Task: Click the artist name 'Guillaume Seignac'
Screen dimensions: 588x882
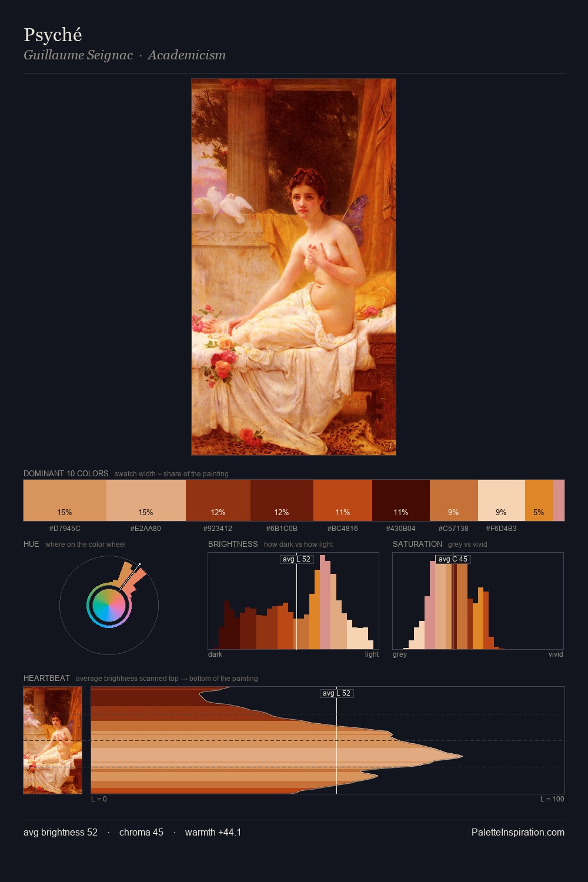Action: coord(78,55)
